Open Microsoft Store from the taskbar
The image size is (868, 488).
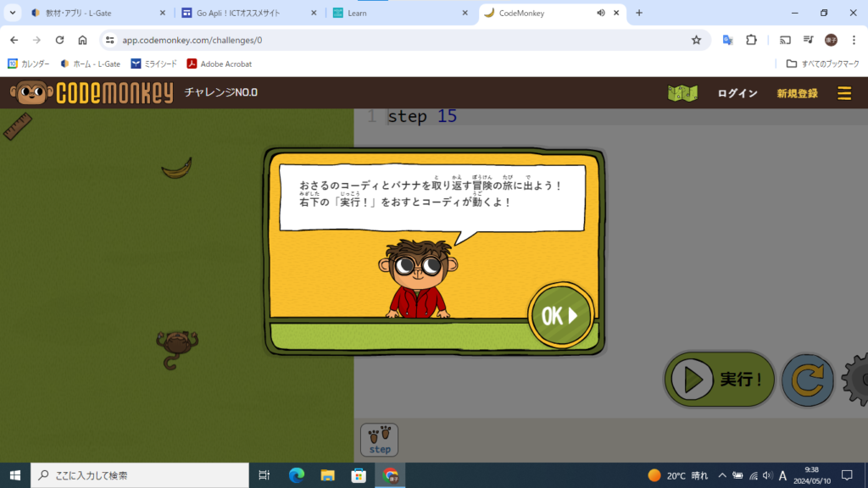point(359,475)
